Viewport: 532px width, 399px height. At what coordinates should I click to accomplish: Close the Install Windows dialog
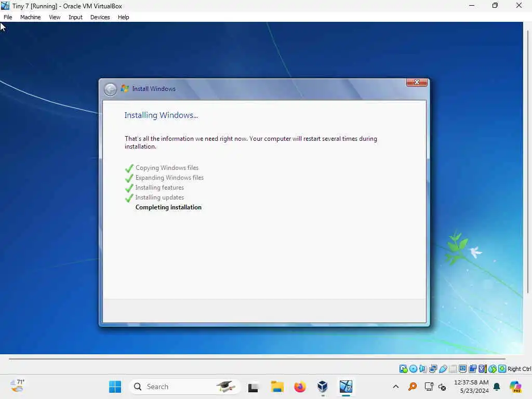(417, 83)
